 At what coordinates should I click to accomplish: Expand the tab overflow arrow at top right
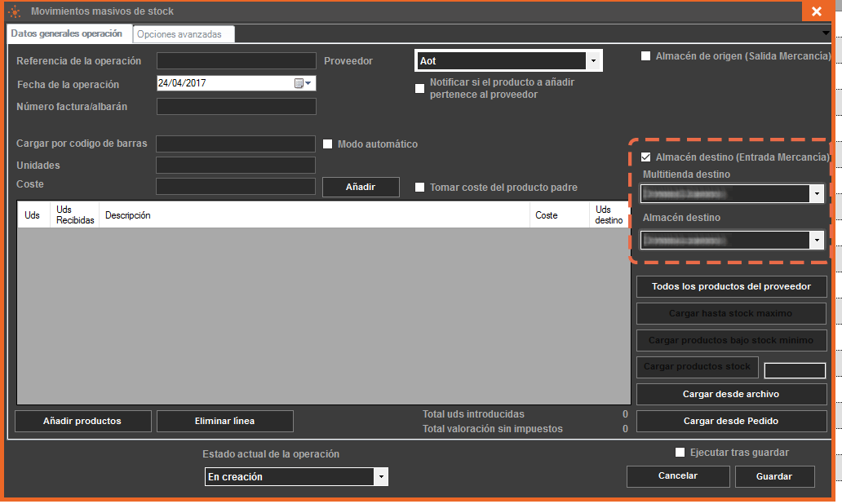click(x=826, y=33)
